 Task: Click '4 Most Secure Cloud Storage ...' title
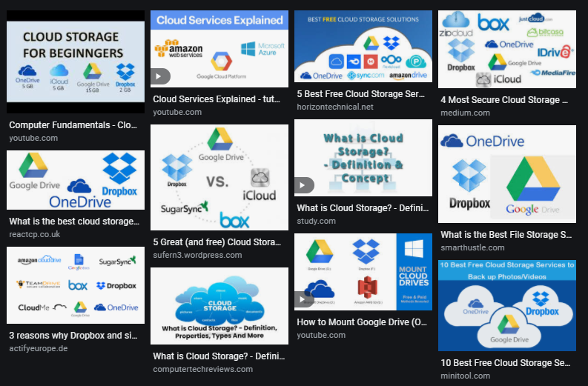point(504,100)
